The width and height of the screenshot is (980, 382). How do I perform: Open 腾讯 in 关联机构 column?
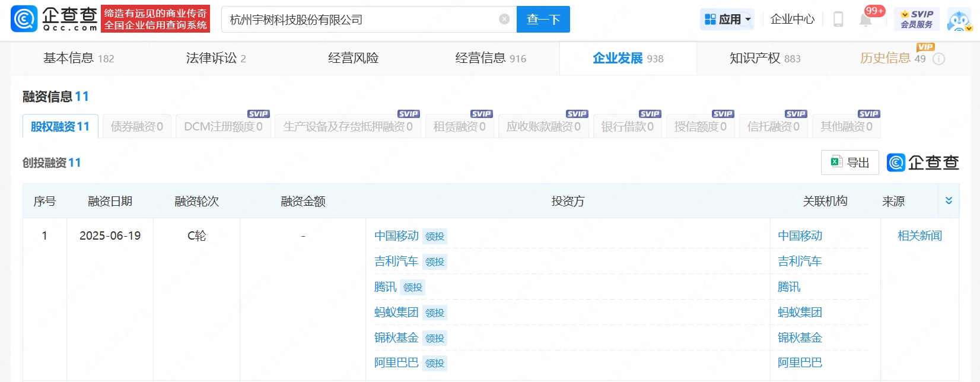click(789, 286)
